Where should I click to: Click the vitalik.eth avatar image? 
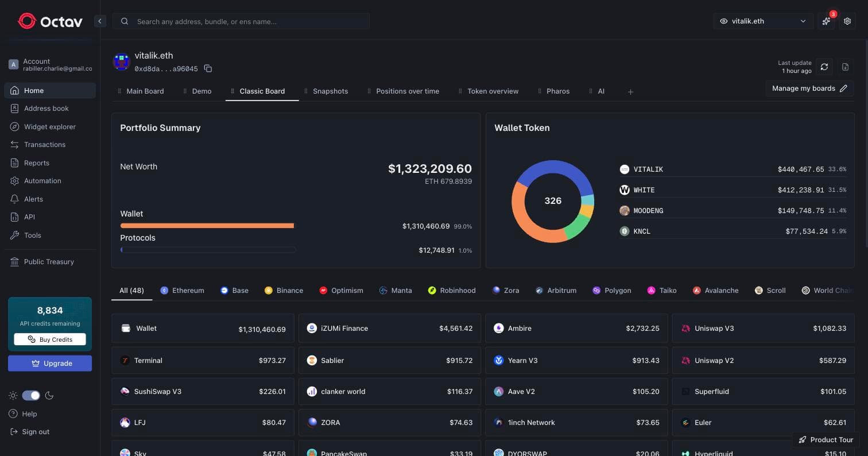click(122, 61)
